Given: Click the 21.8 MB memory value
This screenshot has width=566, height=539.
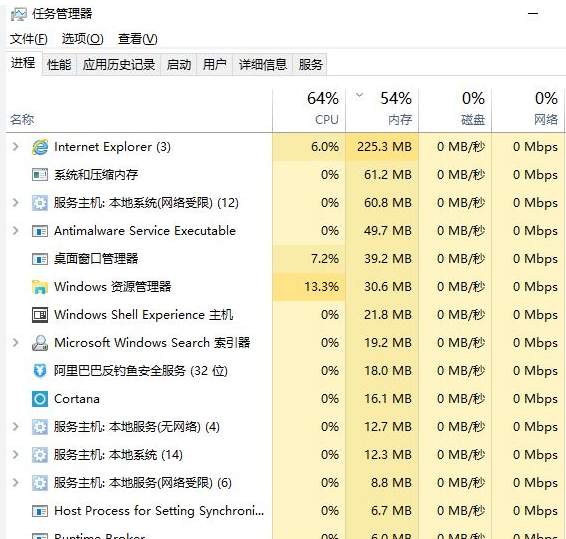Looking at the screenshot, I should [x=388, y=315].
